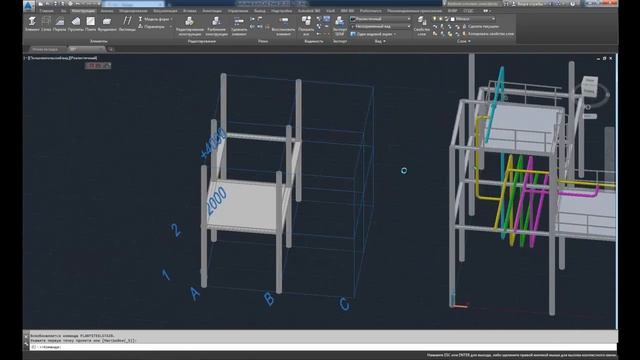Click the Восстановить элемент tool
The image size is (640, 360).
tap(283, 27)
